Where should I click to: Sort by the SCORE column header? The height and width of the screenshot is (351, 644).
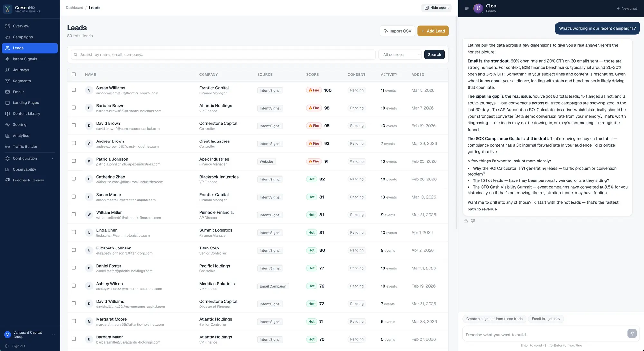click(312, 75)
